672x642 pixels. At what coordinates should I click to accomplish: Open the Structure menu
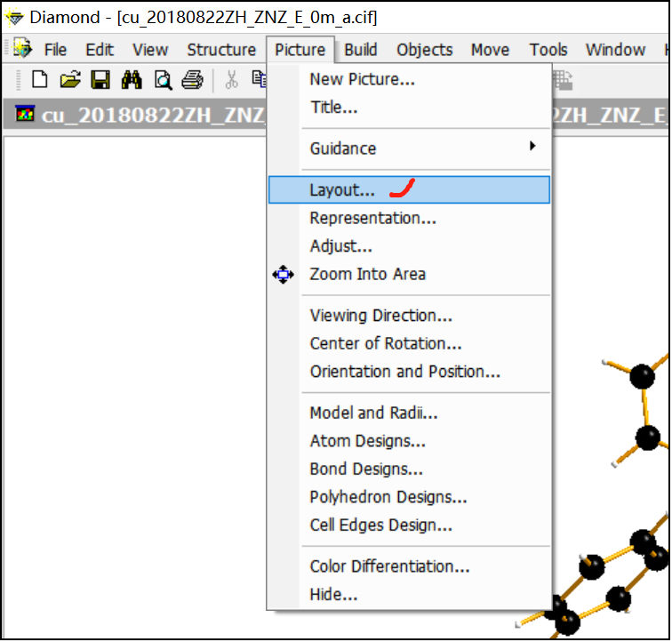pyautogui.click(x=221, y=50)
